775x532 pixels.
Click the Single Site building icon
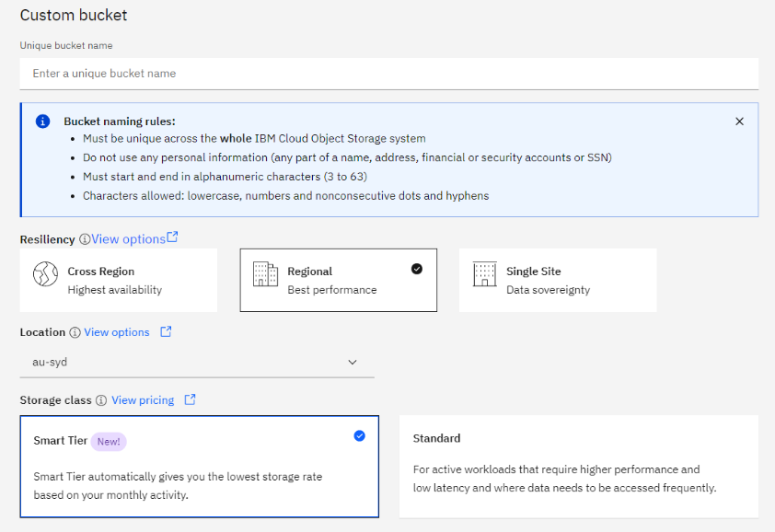pos(484,274)
